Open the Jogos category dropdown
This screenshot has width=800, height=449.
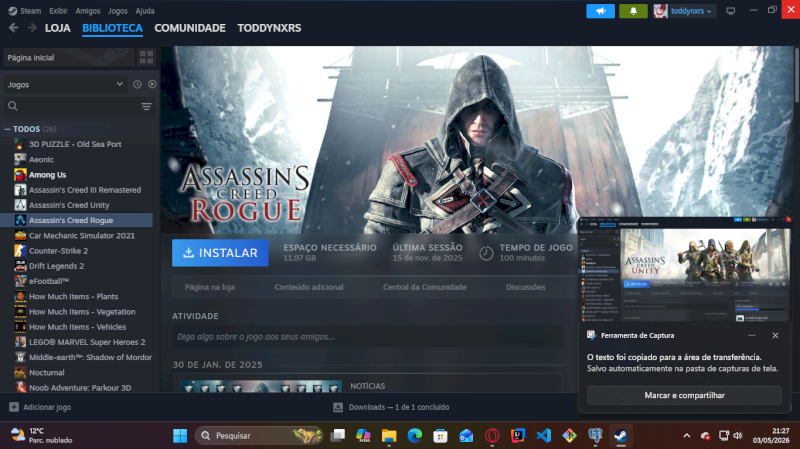coord(65,84)
